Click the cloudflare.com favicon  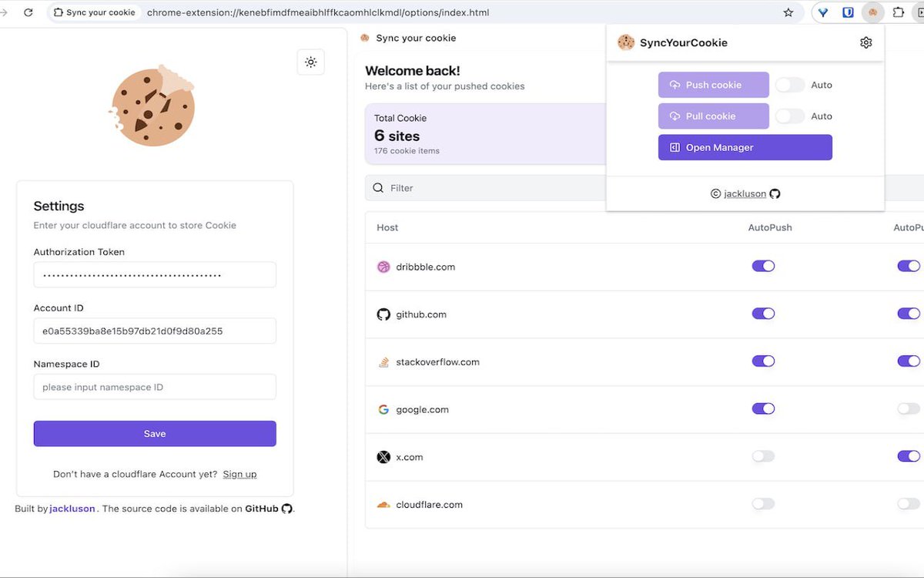[383, 504]
